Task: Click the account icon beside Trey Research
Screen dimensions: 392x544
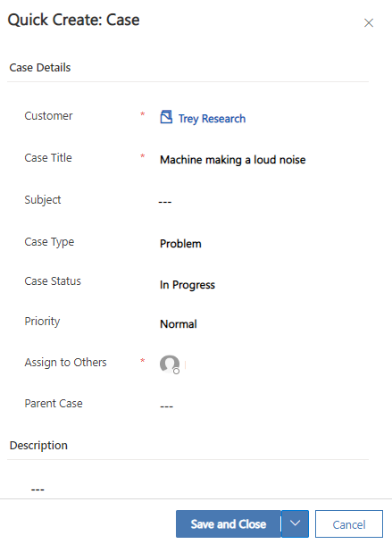Action: pyautogui.click(x=166, y=117)
